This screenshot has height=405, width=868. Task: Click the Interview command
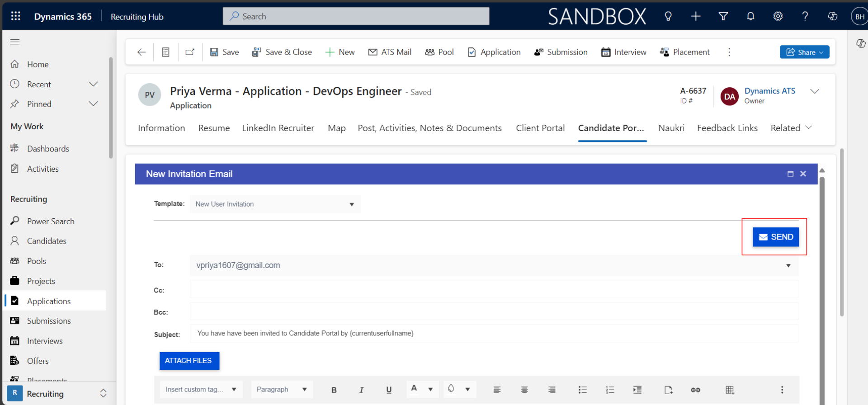tap(624, 52)
